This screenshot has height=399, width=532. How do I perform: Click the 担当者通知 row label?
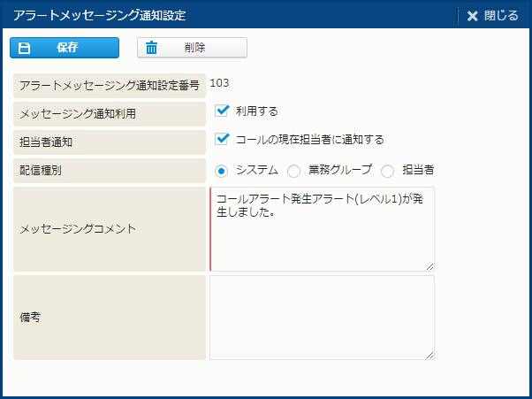point(49,142)
